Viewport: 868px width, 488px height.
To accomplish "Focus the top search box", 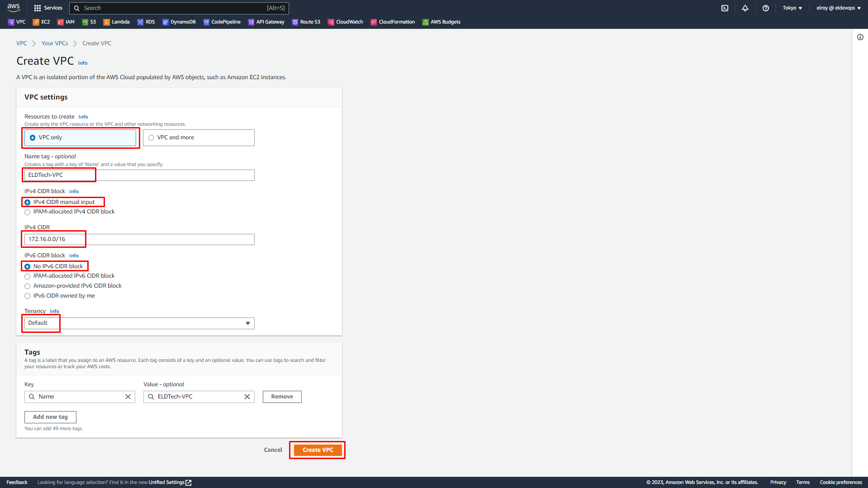I will 179,8.
